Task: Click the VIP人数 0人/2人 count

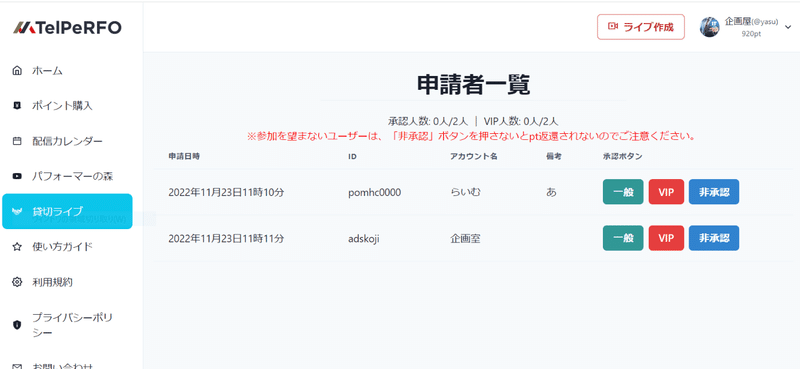Action: (521, 121)
